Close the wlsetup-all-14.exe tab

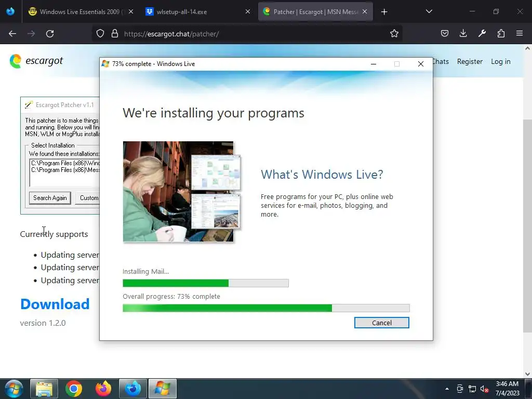248,11
